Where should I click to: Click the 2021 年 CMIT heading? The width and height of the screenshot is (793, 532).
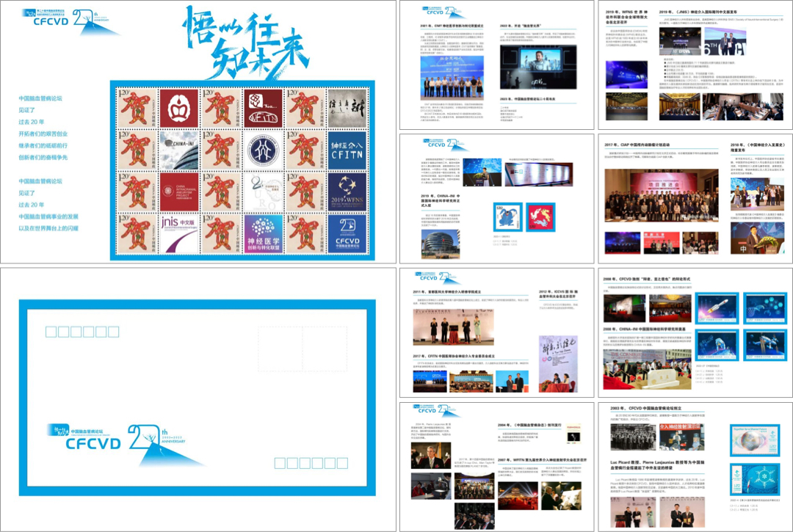point(452,25)
